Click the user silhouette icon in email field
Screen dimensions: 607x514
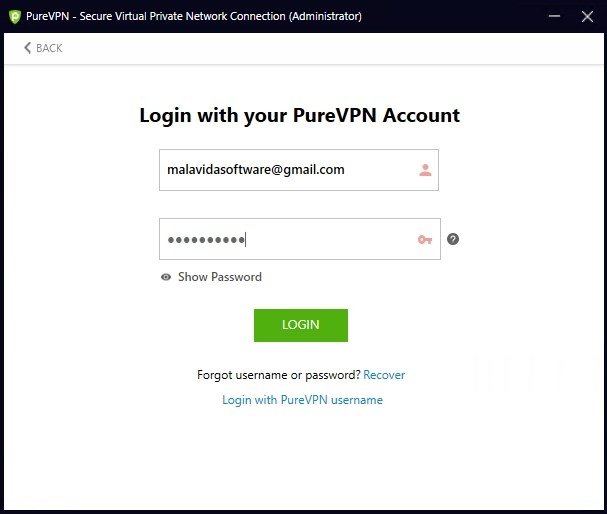point(425,170)
